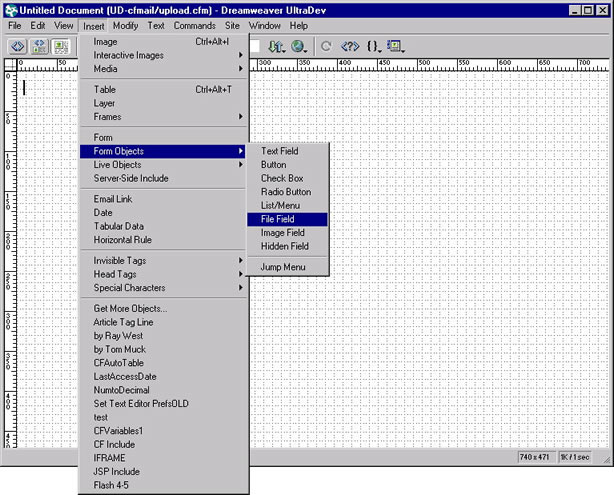Choose the by Tom Muck entry
Screen dimensions: 614x495
tap(163, 349)
